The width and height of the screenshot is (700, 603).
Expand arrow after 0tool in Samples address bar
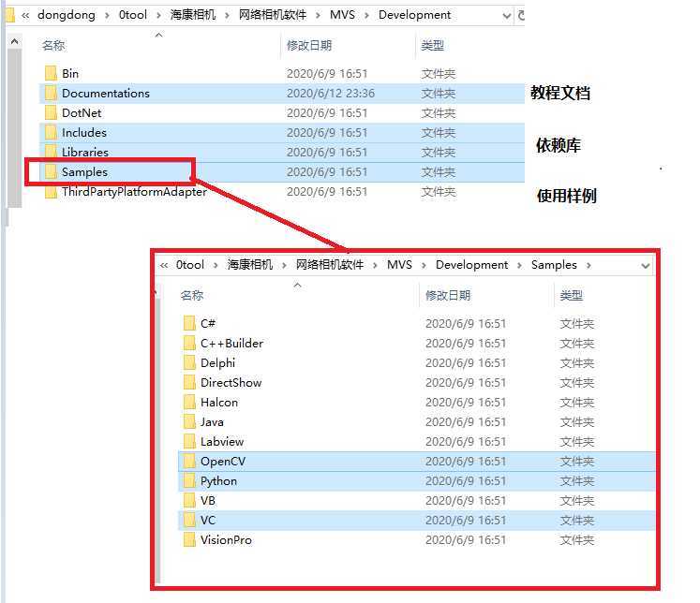click(x=216, y=265)
